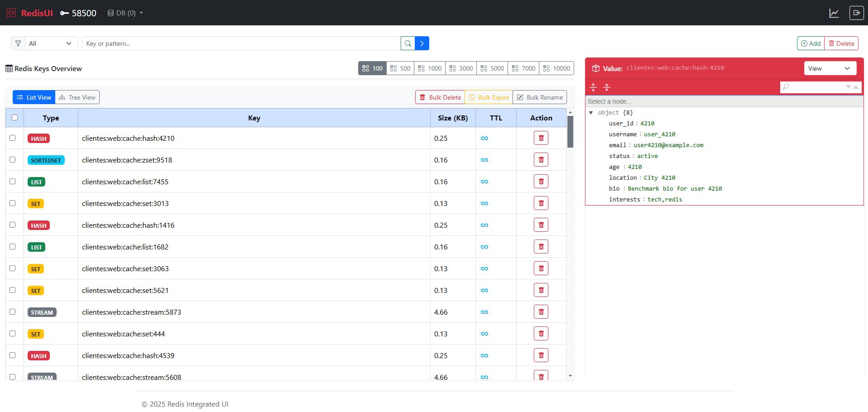Open the statistics chart icon in header
Image resolution: width=868 pixels, height=412 pixels.
coord(834,13)
